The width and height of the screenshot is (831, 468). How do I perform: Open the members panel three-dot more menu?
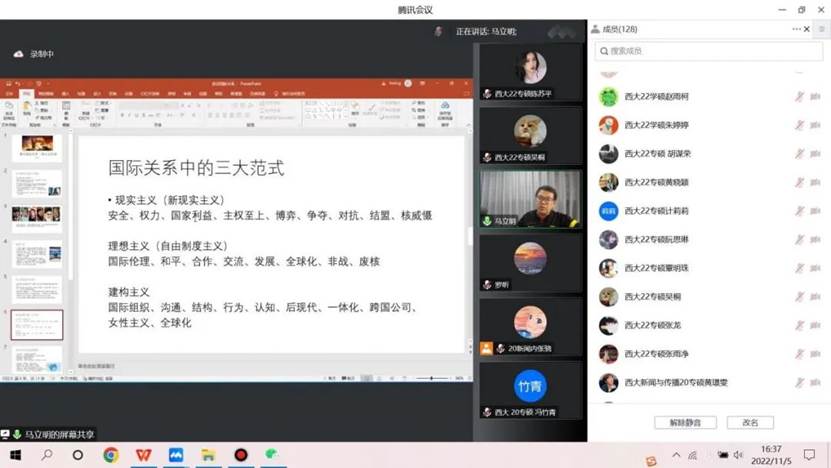click(x=798, y=29)
